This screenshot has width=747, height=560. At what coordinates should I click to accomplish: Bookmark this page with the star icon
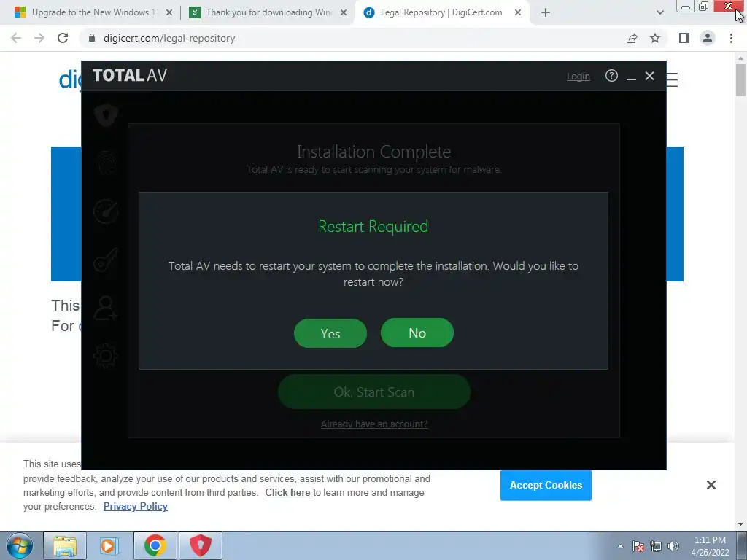pos(655,38)
